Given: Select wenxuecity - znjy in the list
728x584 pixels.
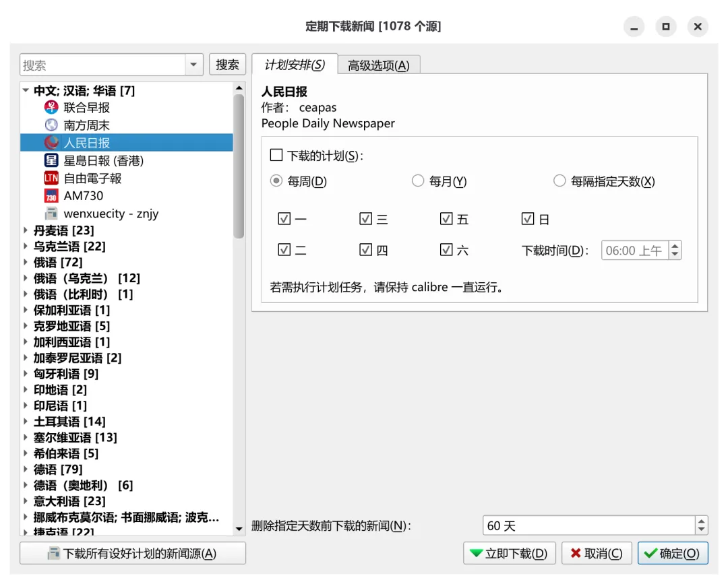Looking at the screenshot, I should [126, 214].
